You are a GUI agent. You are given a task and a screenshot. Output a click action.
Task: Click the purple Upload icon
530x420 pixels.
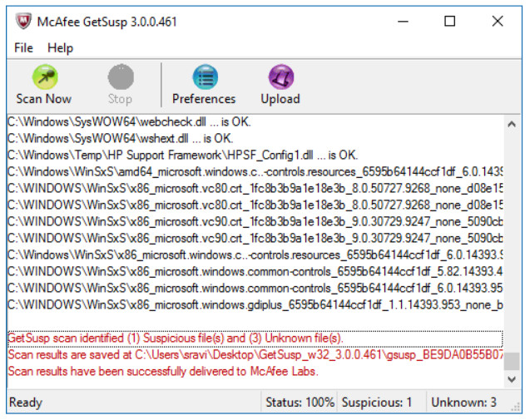pos(281,77)
